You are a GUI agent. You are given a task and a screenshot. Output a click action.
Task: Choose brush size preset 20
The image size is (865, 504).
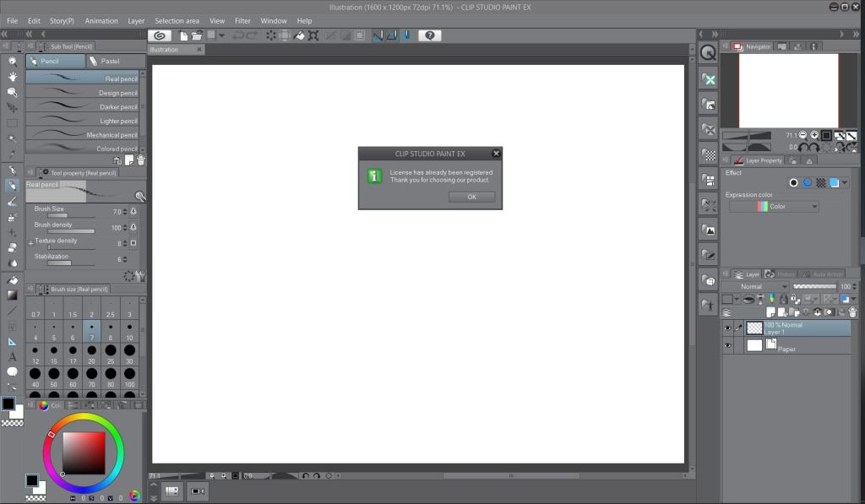pos(91,350)
